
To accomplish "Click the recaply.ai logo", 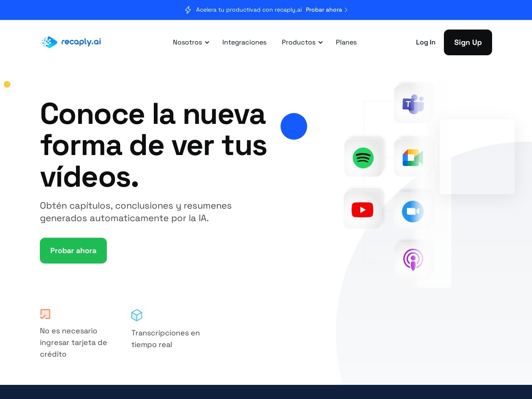I will [71, 42].
